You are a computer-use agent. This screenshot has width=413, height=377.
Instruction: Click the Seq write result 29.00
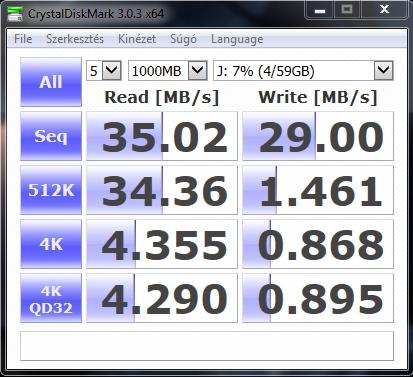pos(318,136)
